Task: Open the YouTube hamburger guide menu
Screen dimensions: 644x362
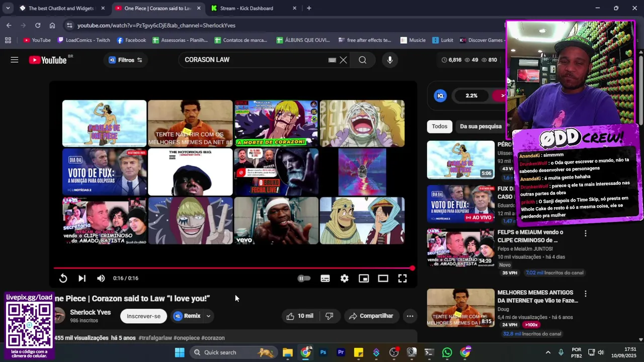Action: [15, 60]
